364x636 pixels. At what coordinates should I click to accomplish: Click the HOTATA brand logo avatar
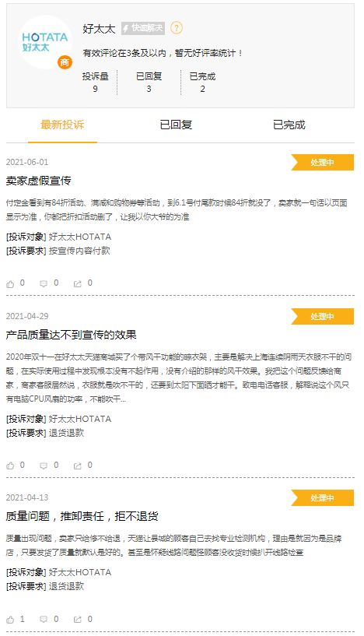coord(45,42)
